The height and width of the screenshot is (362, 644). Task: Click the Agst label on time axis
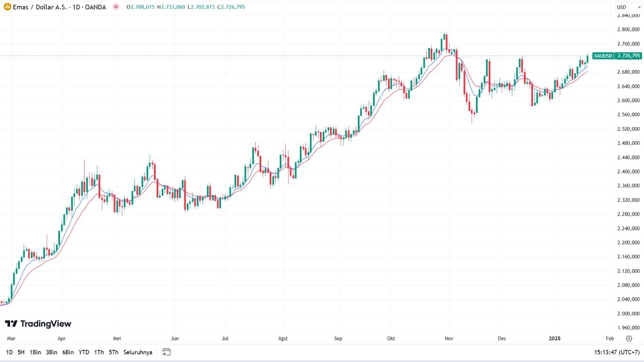point(283,339)
